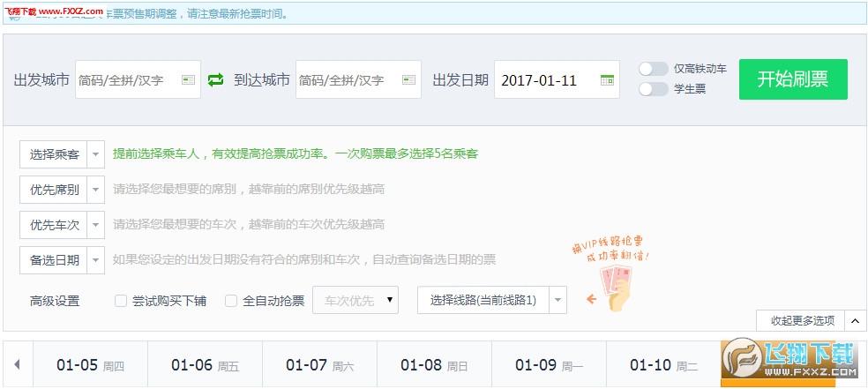Open the 选择乘客 dropdown

tap(62, 154)
